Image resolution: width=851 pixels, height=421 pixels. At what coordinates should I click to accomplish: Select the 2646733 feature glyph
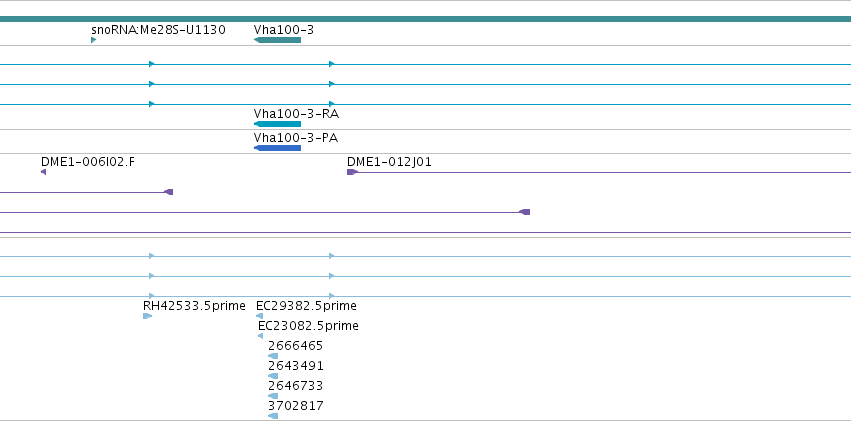(273, 397)
